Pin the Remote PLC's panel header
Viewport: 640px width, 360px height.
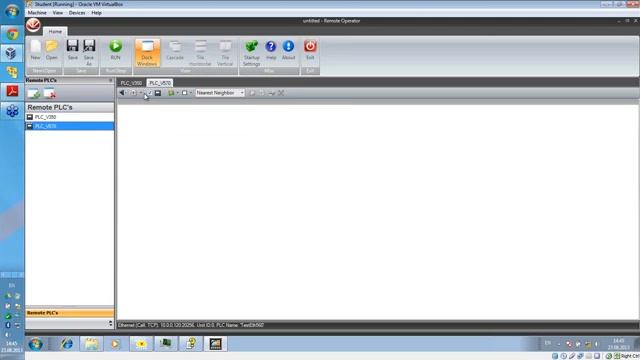point(111,80)
